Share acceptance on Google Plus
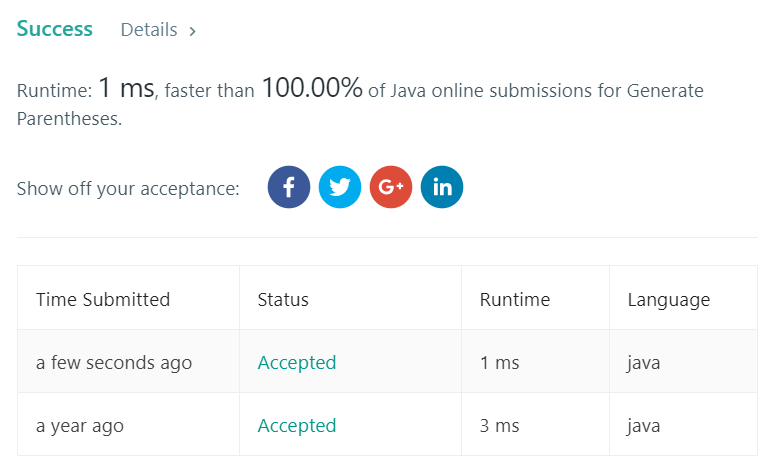The image size is (766, 464). tap(391, 187)
